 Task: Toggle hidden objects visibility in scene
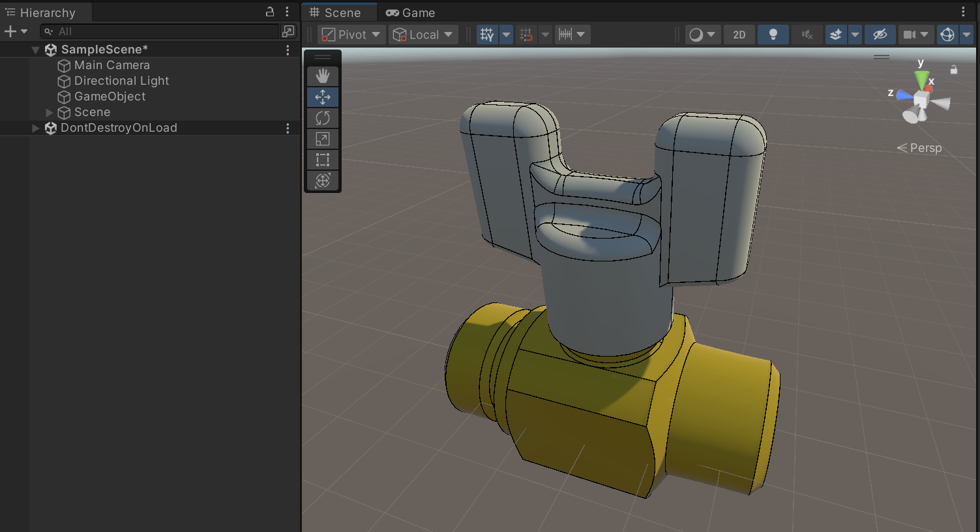880,35
